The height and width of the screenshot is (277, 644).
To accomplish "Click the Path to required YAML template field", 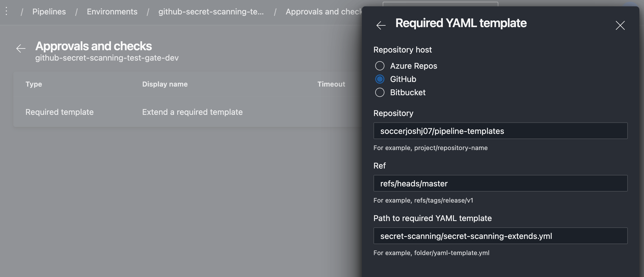I will pyautogui.click(x=500, y=236).
